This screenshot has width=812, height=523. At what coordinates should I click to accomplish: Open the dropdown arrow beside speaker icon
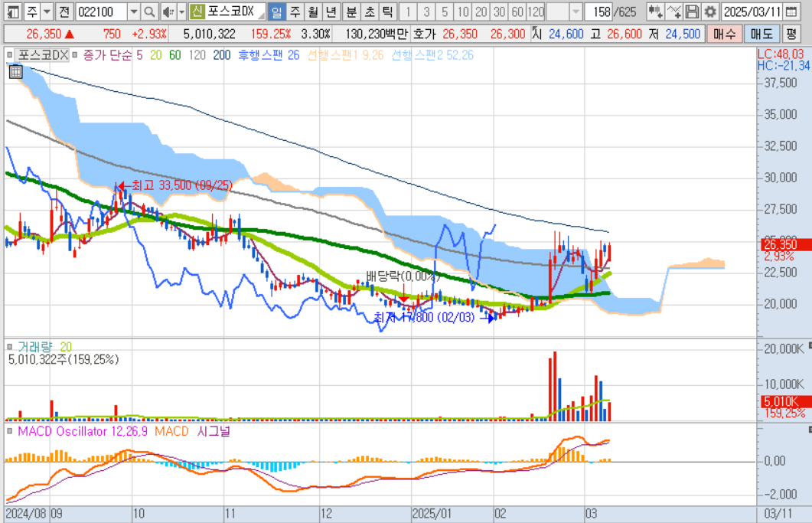tap(182, 11)
